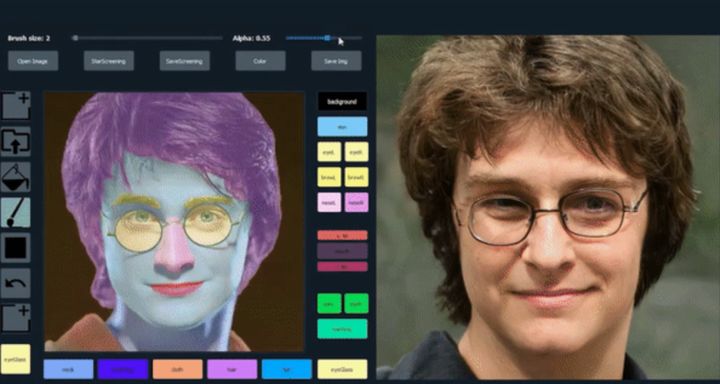Click the Save Img button
The height and width of the screenshot is (384, 720).
coord(336,61)
